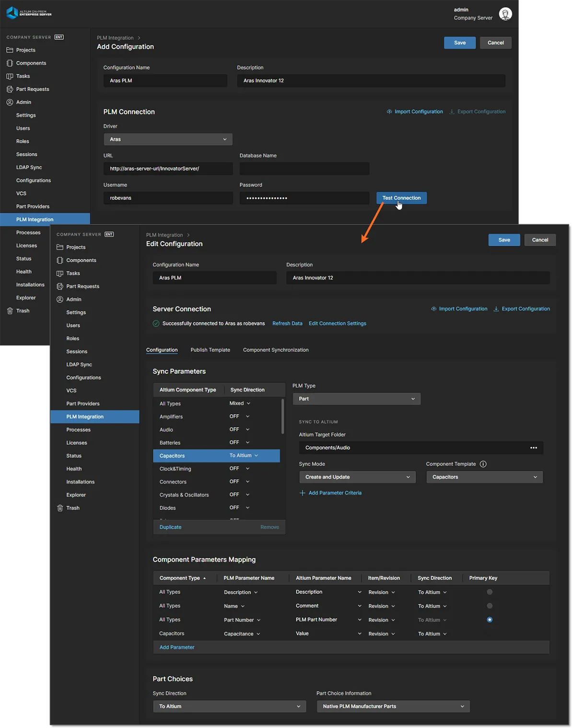Click the Part Requests icon in the Edit Configuration sidebar
572x728 pixels.
click(x=60, y=286)
